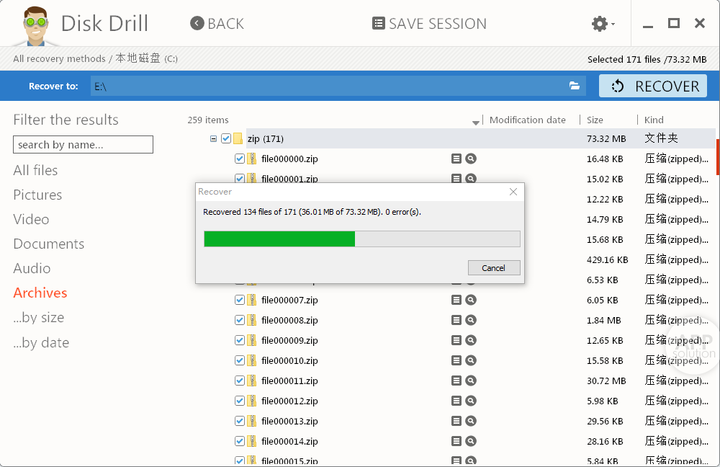Uncheck file000009.zip checkbox

point(240,340)
